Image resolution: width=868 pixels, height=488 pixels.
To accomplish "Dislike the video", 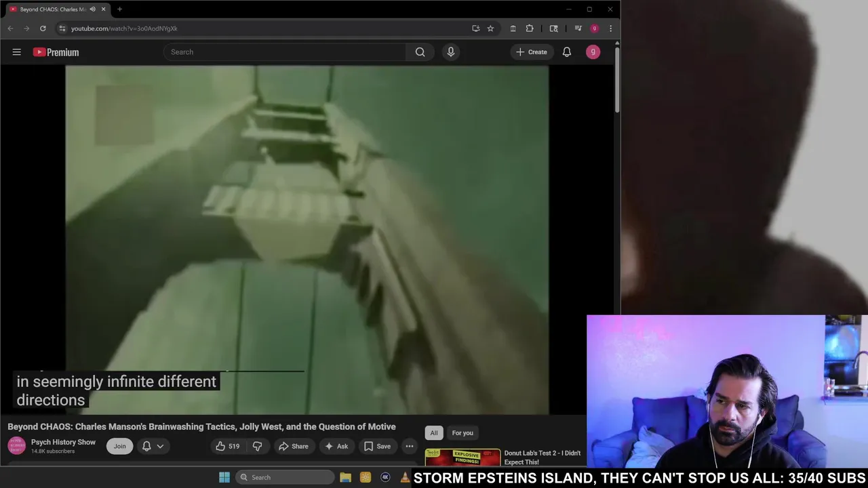I will point(257,446).
